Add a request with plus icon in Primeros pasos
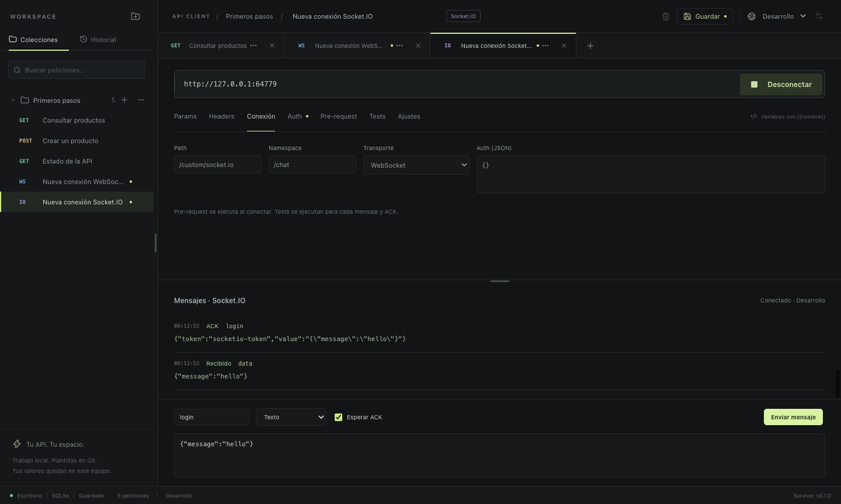 click(x=124, y=100)
